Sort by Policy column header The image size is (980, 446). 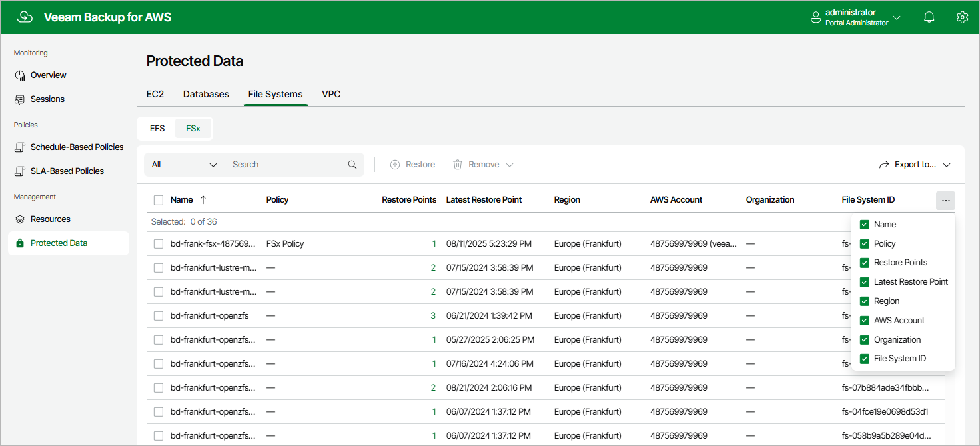coord(277,200)
